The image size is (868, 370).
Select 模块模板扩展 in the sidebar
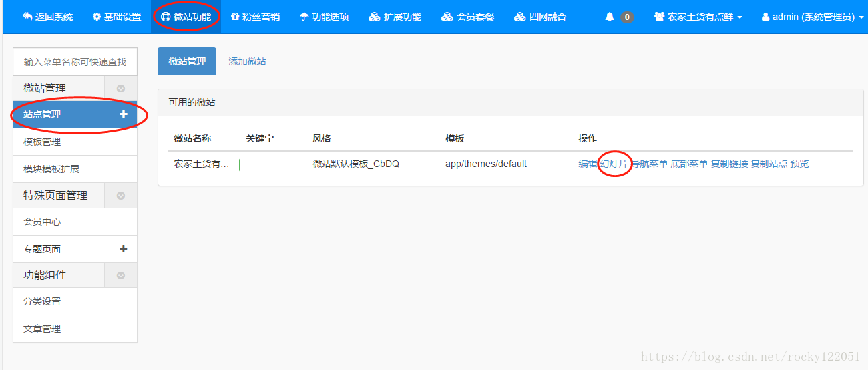(75, 169)
